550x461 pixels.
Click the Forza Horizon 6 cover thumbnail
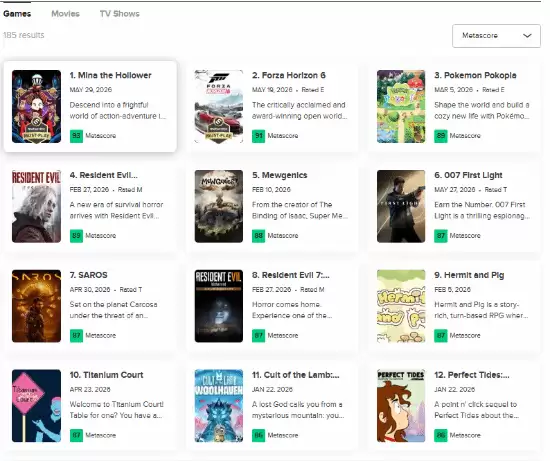(x=219, y=107)
